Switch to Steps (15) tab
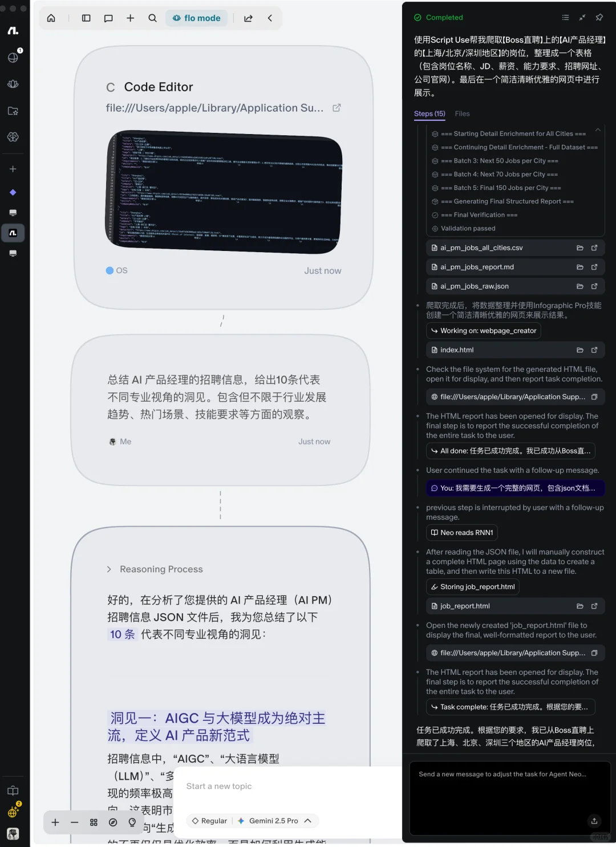Image resolution: width=616 pixels, height=847 pixels. pyautogui.click(x=429, y=114)
